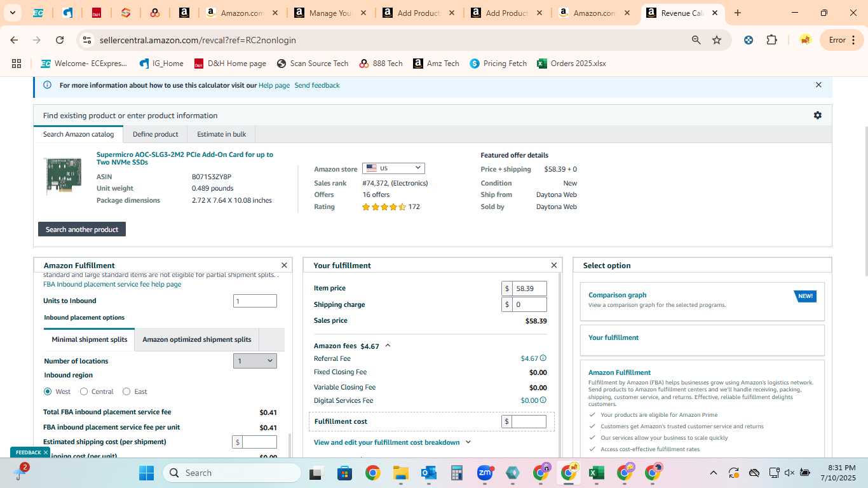Go back to the previous page
The image size is (868, 488).
pyautogui.click(x=14, y=40)
